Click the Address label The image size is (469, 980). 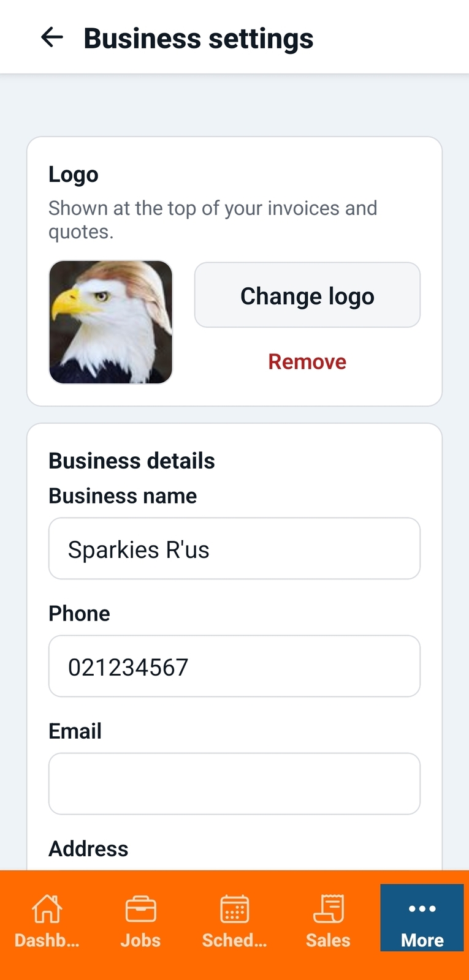click(88, 849)
